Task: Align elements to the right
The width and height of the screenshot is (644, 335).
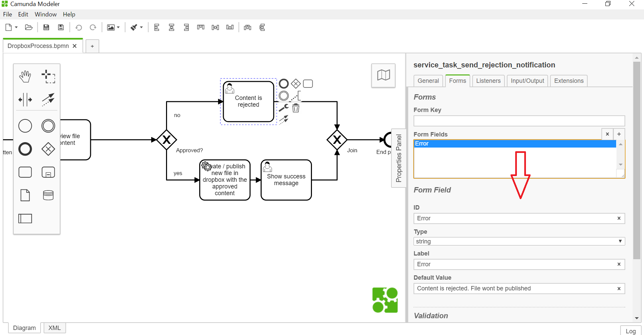Action: pyautogui.click(x=186, y=27)
